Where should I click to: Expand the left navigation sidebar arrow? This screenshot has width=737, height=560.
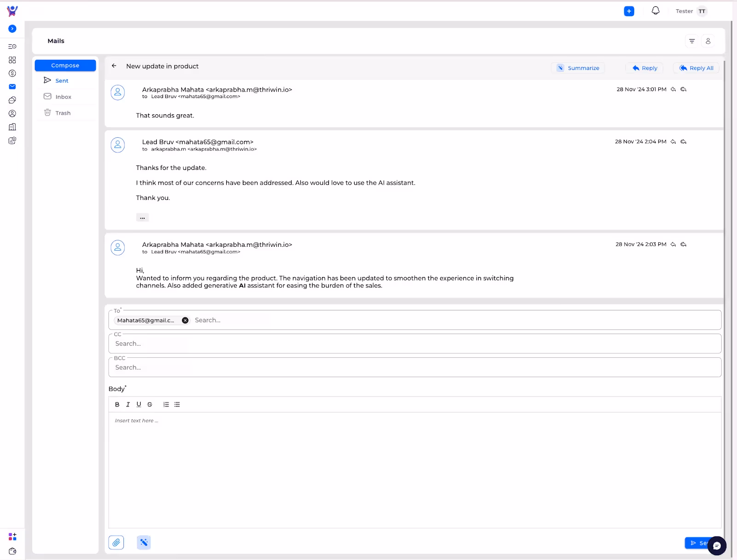coord(12,29)
